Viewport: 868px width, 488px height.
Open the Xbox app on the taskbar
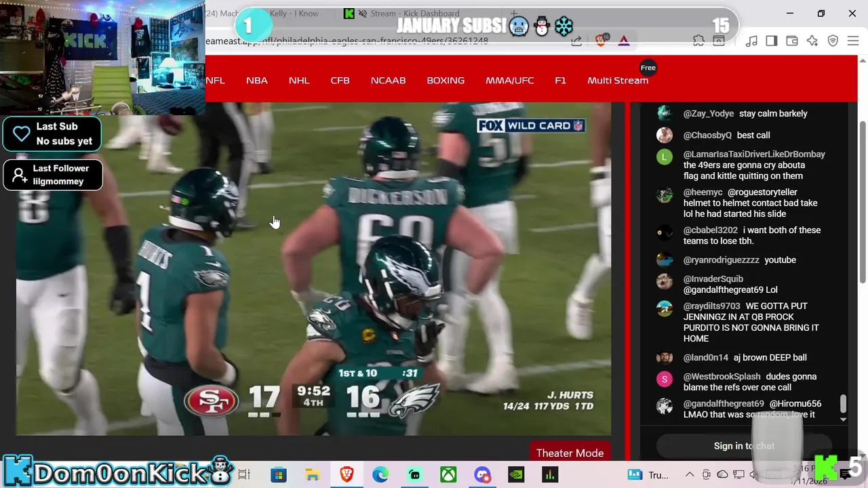[x=448, y=474]
